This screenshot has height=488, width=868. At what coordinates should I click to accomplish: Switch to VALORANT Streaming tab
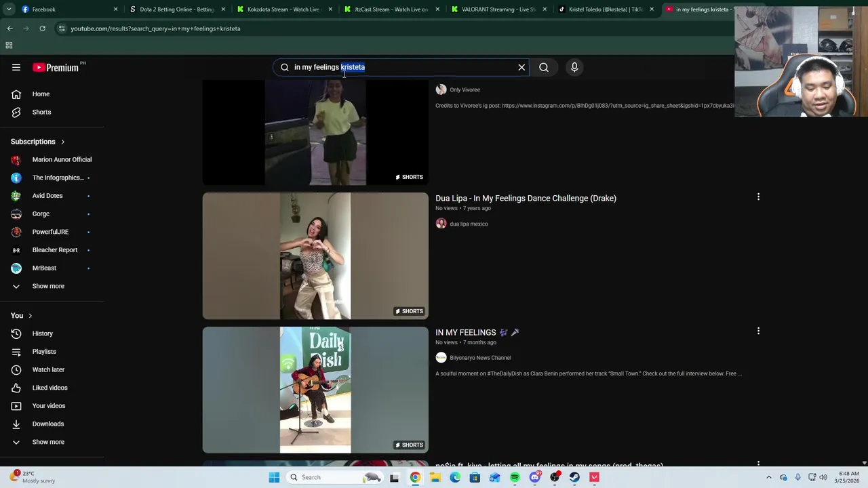(498, 9)
